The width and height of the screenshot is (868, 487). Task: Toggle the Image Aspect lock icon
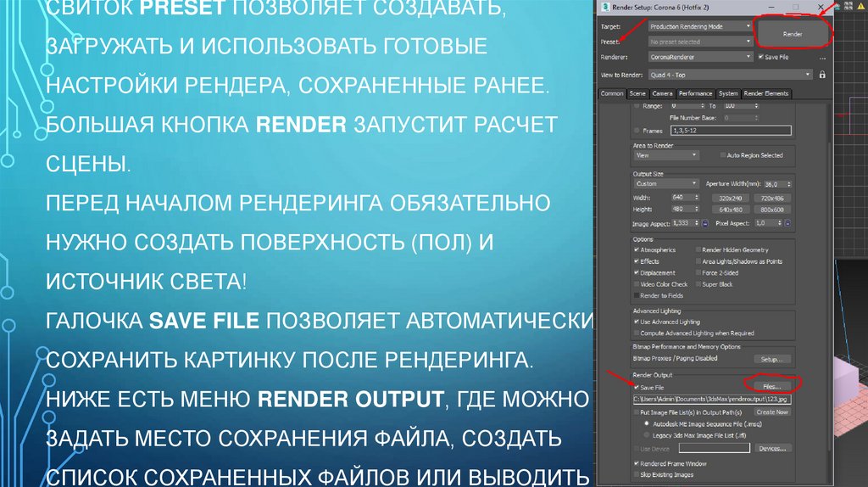(704, 223)
